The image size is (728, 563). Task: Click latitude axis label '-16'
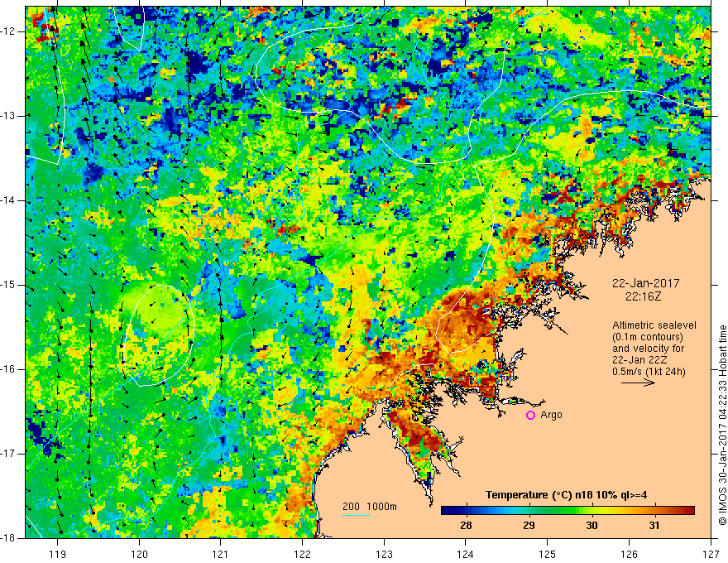[9, 369]
